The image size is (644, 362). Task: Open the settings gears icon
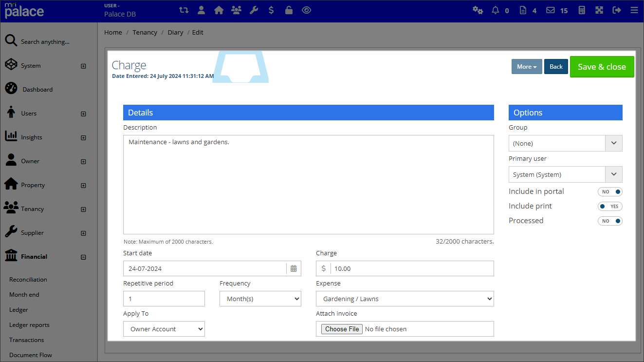tap(478, 10)
